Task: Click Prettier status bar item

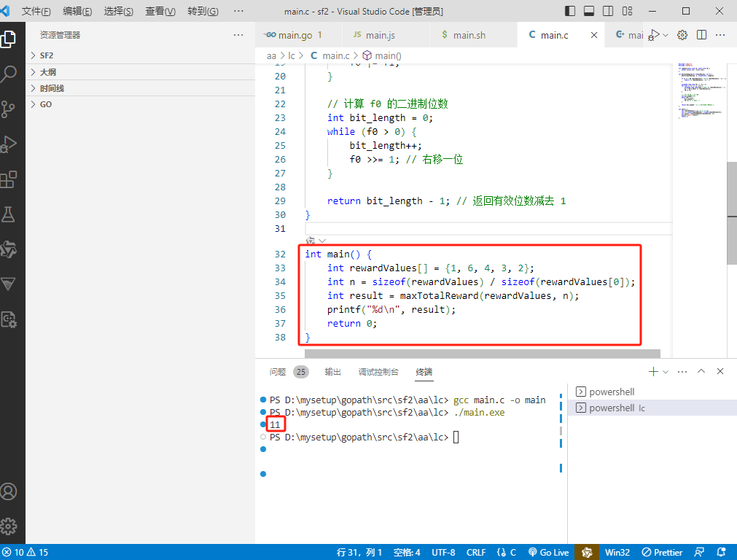Action: (x=662, y=552)
